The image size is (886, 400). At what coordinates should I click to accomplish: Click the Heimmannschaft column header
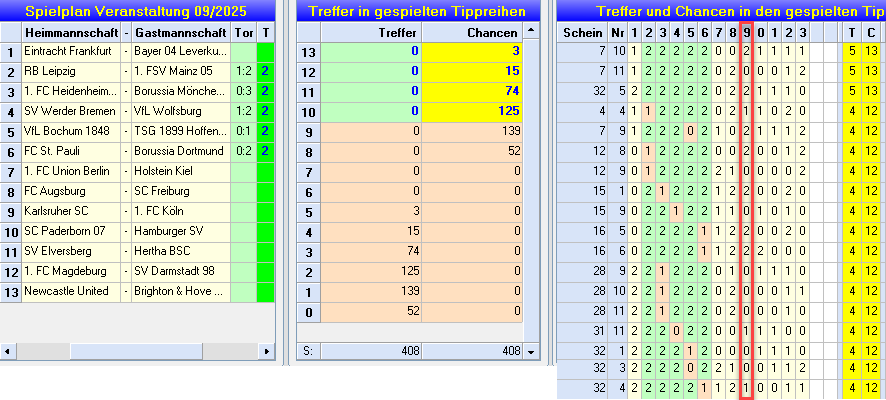[71, 33]
